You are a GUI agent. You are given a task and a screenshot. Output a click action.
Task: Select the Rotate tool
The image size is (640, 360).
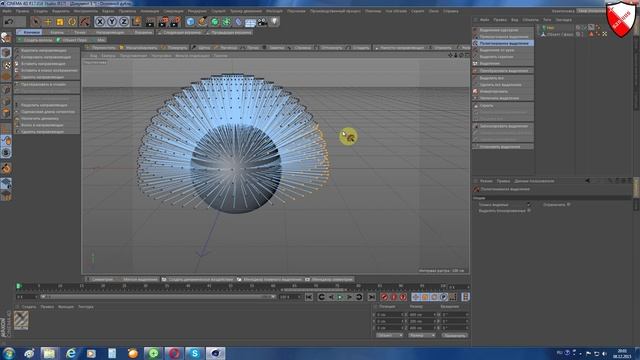click(x=72, y=21)
